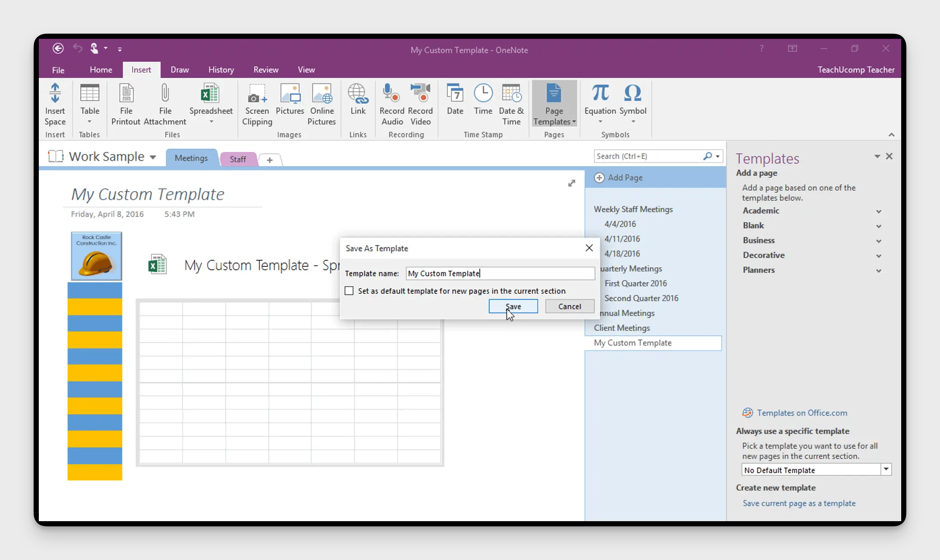The image size is (940, 560).
Task: Click the Screen Clipping icon
Action: tap(257, 94)
